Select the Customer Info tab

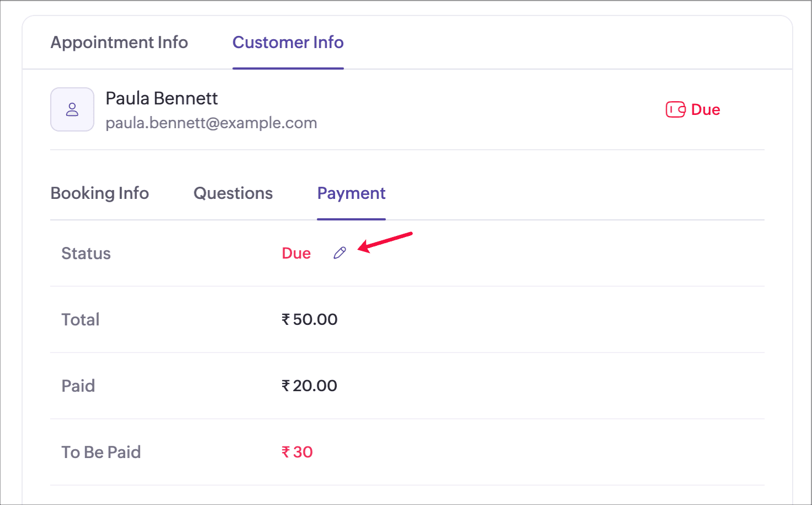[288, 43]
